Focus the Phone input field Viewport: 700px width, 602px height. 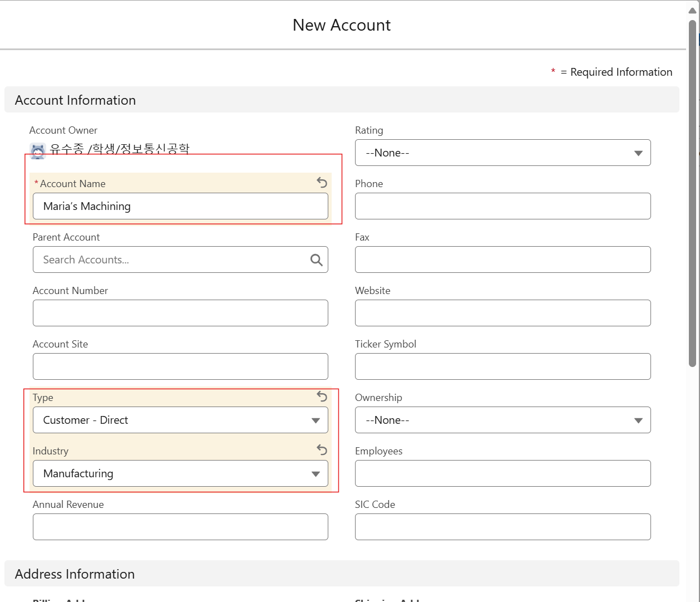click(502, 206)
